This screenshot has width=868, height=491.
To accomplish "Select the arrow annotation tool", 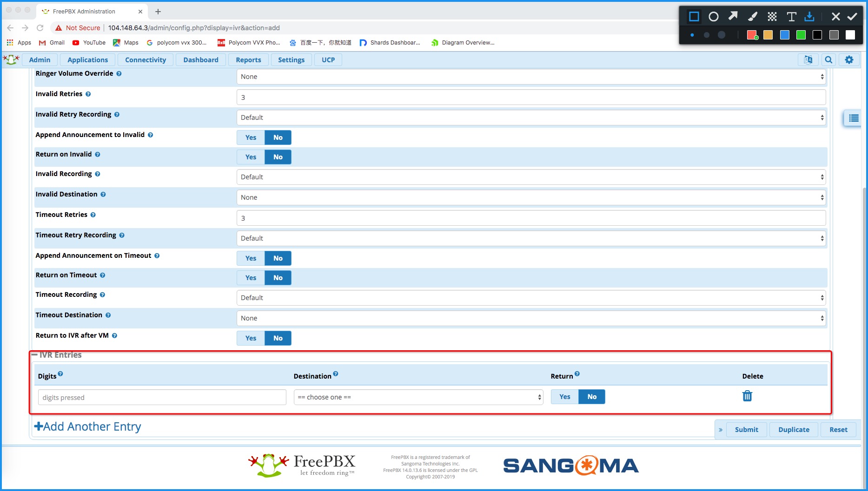I will [x=733, y=17].
